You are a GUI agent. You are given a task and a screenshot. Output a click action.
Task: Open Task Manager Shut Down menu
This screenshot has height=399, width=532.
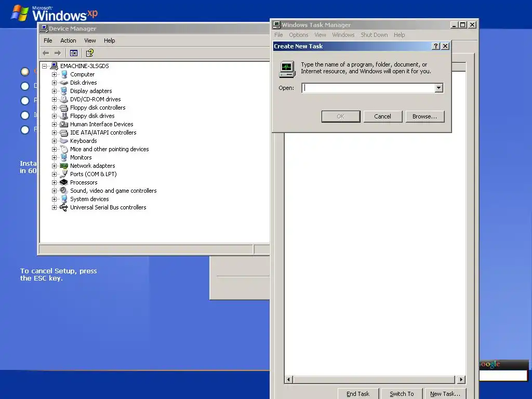pyautogui.click(x=374, y=35)
